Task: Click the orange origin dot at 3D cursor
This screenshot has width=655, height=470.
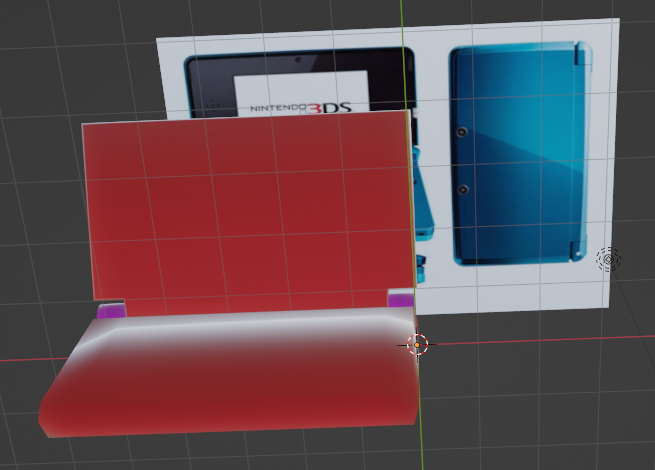Action: (x=417, y=345)
